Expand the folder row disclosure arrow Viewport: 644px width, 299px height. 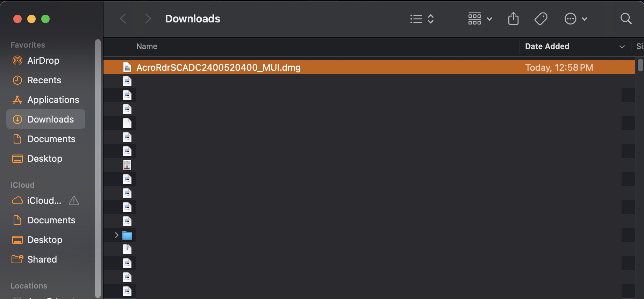point(116,235)
